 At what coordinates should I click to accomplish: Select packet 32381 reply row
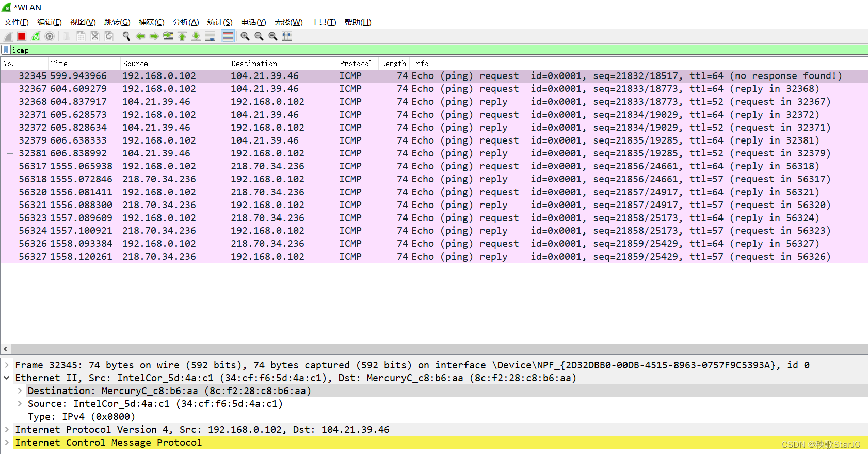[434, 153]
